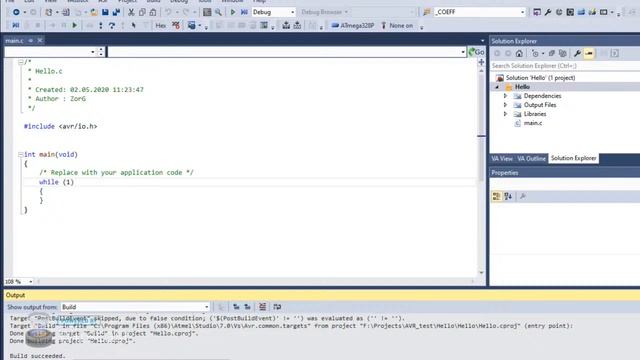The width and height of the screenshot is (640, 360).
Task: Click the Collapse All icon in Solution Explorer
Action: tap(551, 53)
